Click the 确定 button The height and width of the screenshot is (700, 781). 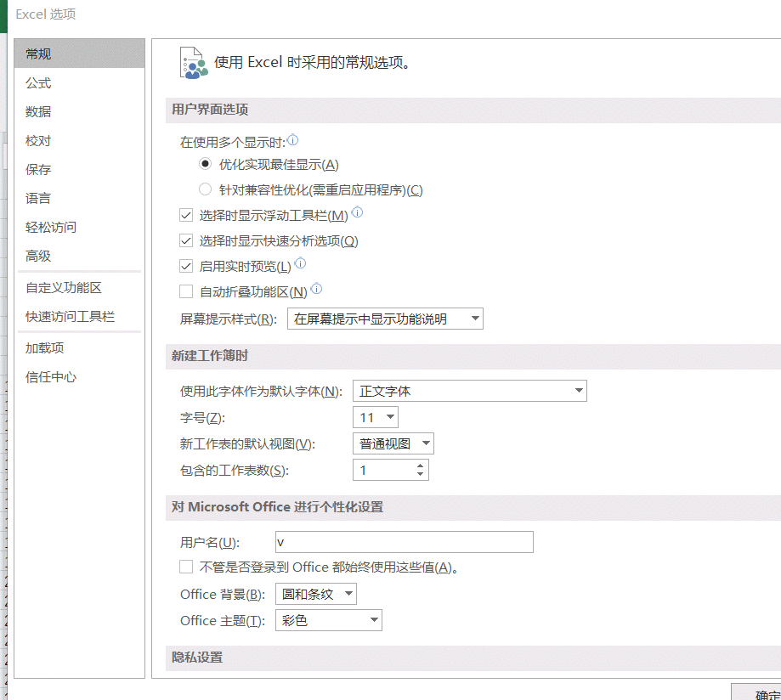click(x=757, y=693)
